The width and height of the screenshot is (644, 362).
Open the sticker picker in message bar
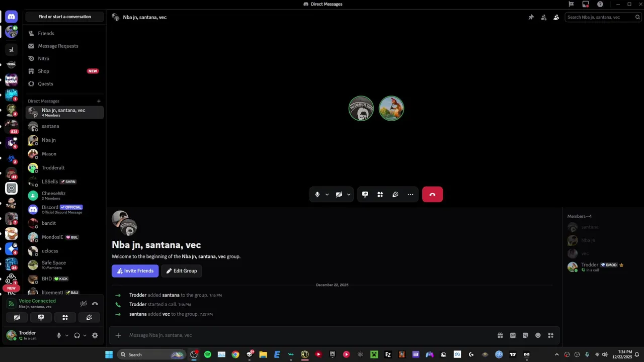pyautogui.click(x=525, y=335)
